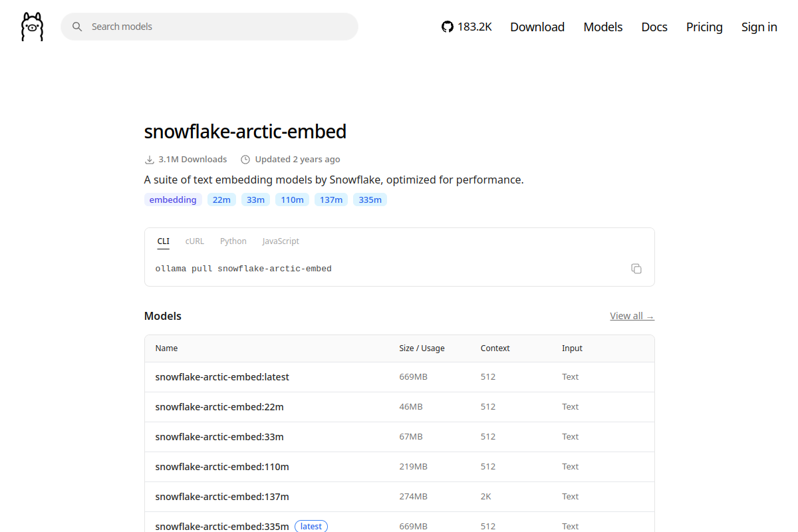Open snowflake-arctic-embed:110m model

click(222, 467)
